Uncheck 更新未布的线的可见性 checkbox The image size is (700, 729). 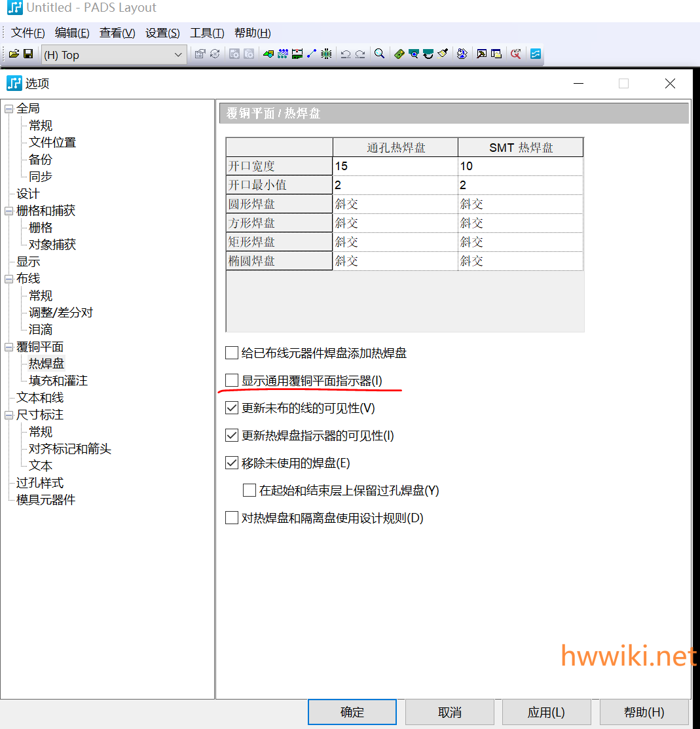click(x=232, y=408)
